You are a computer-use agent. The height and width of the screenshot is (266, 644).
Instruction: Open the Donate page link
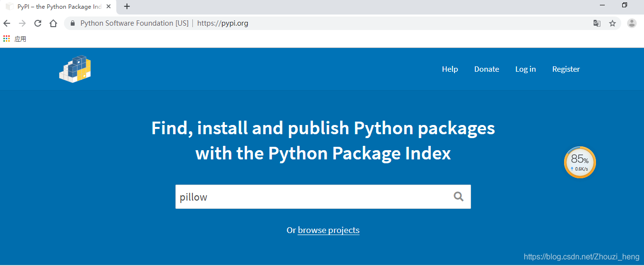(487, 69)
